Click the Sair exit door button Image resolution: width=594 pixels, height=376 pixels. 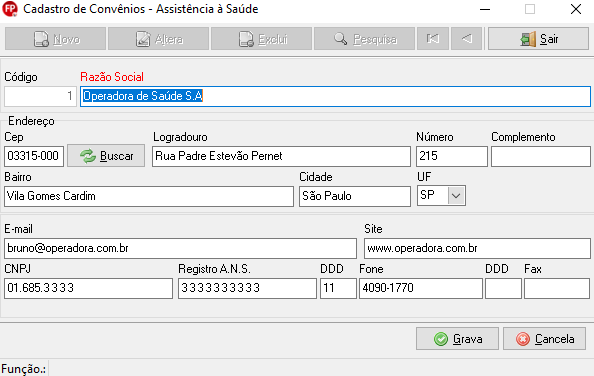(538, 39)
